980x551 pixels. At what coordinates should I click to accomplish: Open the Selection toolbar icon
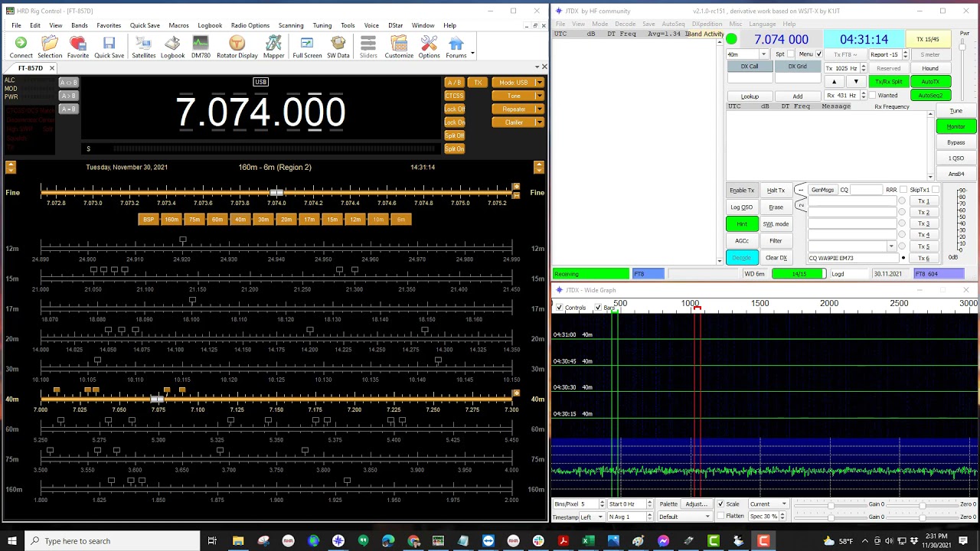pos(50,47)
